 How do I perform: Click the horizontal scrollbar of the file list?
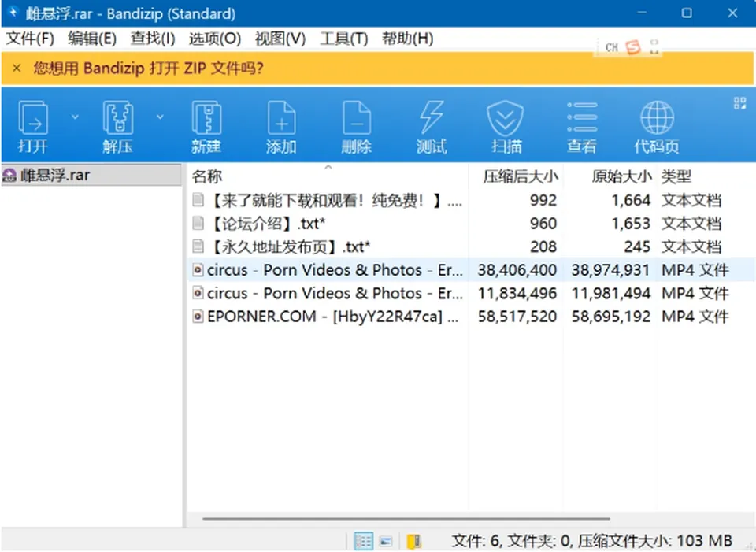coord(406,519)
